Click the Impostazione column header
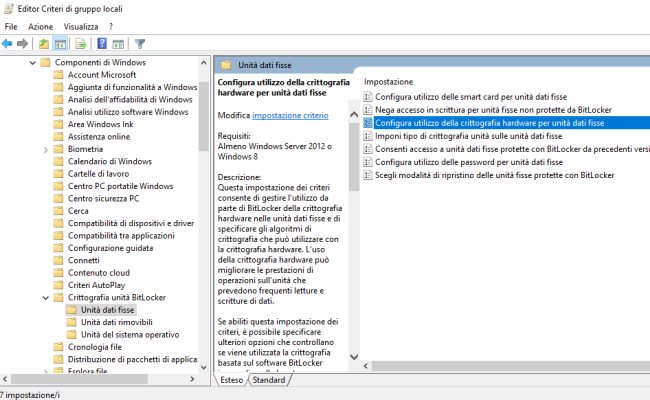Screen dimensions: 650x400 click(x=390, y=81)
